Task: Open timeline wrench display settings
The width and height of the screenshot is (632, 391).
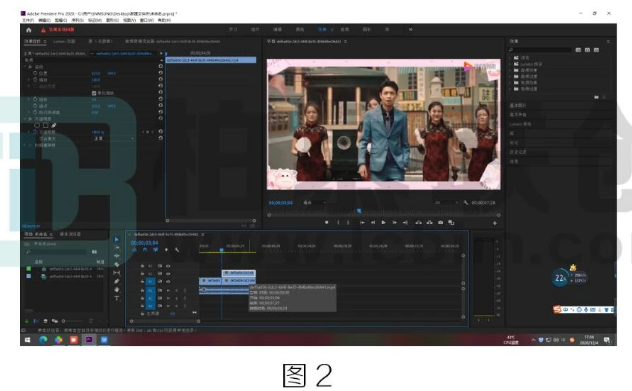Action: point(177,250)
